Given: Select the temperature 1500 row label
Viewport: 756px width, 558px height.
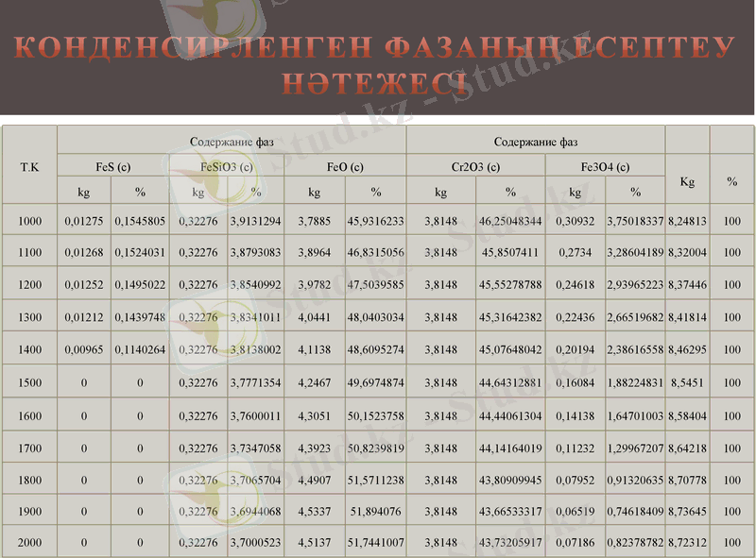Looking at the screenshot, I should (x=30, y=382).
